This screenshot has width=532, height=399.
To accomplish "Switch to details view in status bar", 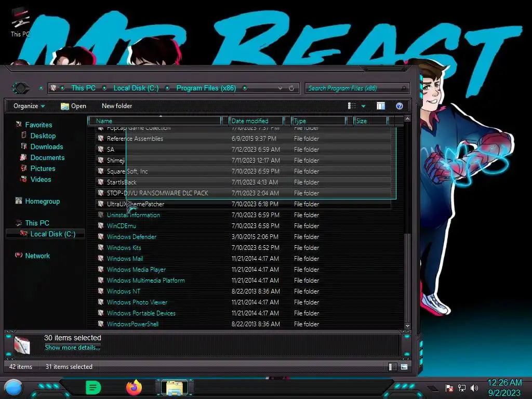I will [x=393, y=367].
